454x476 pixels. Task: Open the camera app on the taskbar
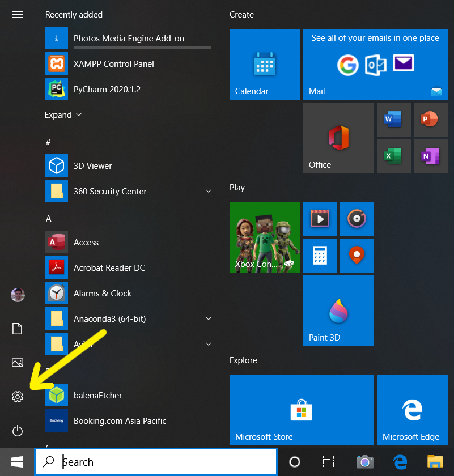[x=364, y=462]
